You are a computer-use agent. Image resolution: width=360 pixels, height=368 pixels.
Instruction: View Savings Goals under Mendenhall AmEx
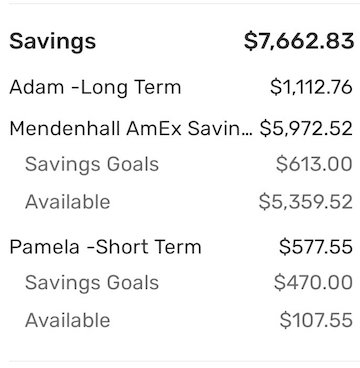[92, 165]
